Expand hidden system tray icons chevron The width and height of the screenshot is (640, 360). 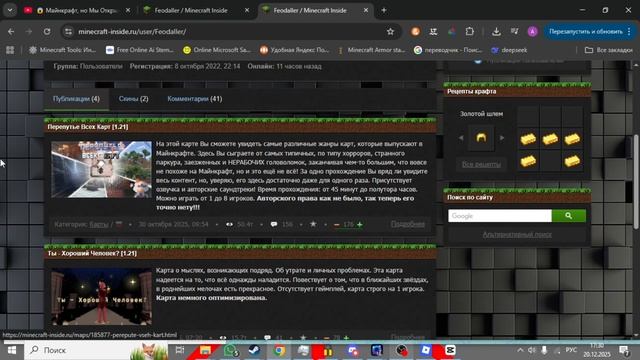520,350
